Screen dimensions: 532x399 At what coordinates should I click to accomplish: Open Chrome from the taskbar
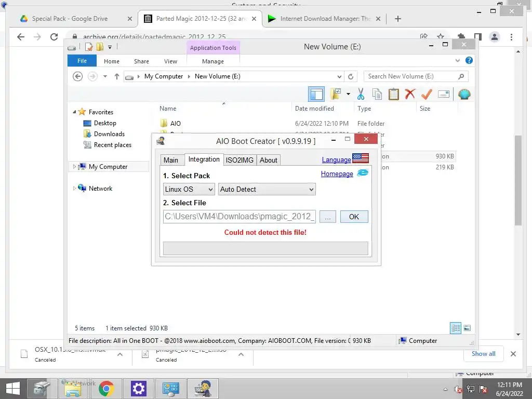point(106,389)
